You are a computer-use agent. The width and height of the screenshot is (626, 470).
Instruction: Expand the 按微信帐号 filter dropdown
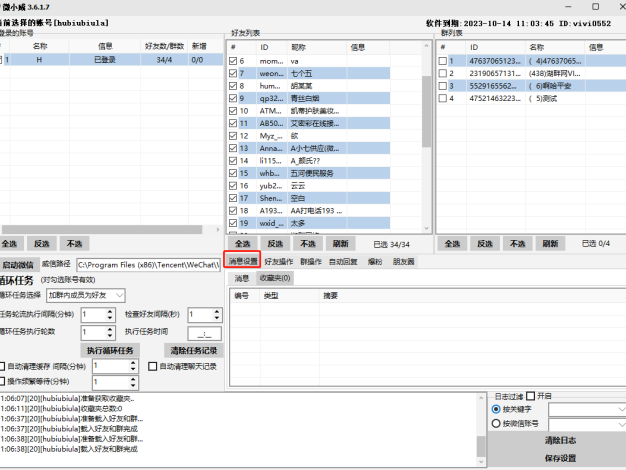click(x=586, y=423)
